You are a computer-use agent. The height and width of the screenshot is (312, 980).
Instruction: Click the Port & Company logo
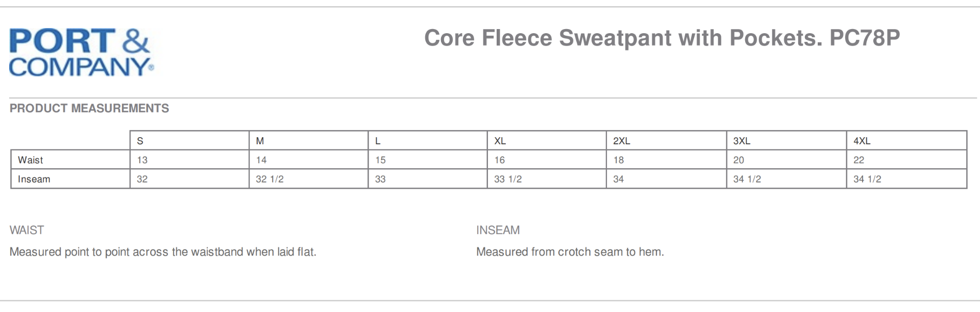coord(81,53)
